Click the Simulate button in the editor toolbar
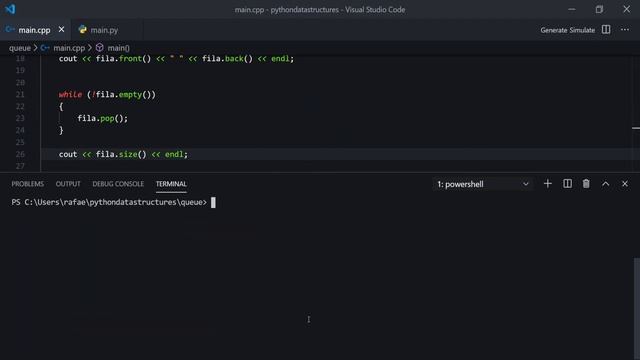The width and height of the screenshot is (640, 360). 582,30
